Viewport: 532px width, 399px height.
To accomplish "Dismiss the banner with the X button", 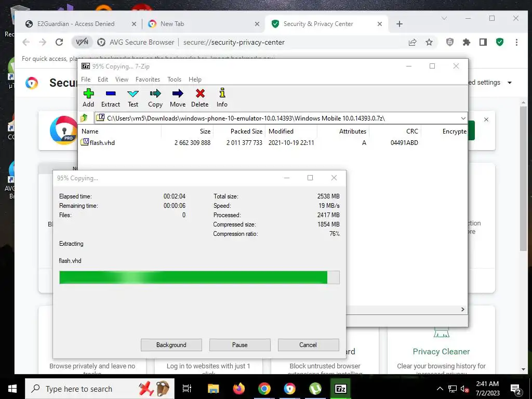I will [x=486, y=119].
